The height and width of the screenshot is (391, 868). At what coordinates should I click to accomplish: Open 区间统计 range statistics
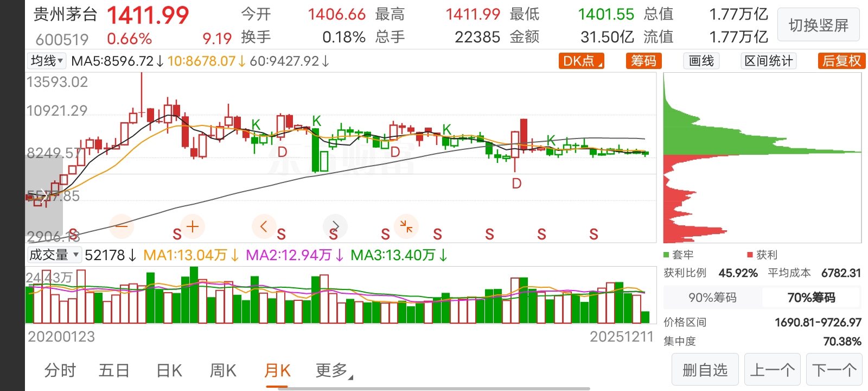(769, 61)
